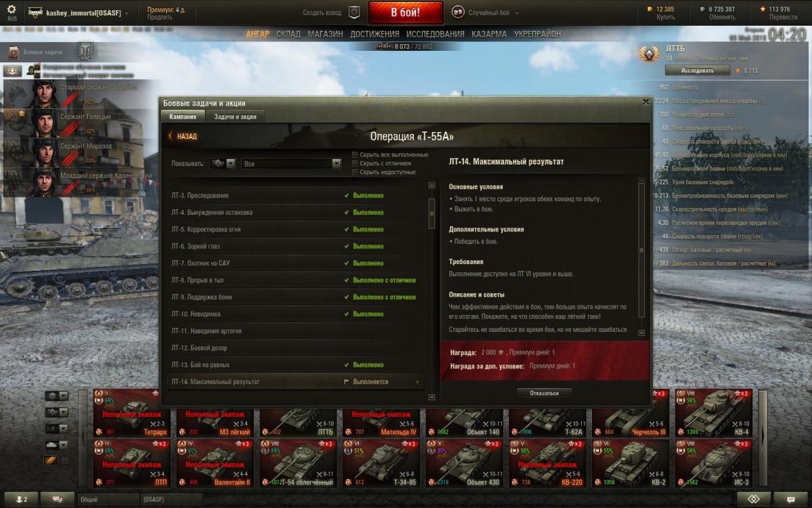
Task: Open the ИССЛЕДОВАНИЯ menu
Action: click(436, 34)
